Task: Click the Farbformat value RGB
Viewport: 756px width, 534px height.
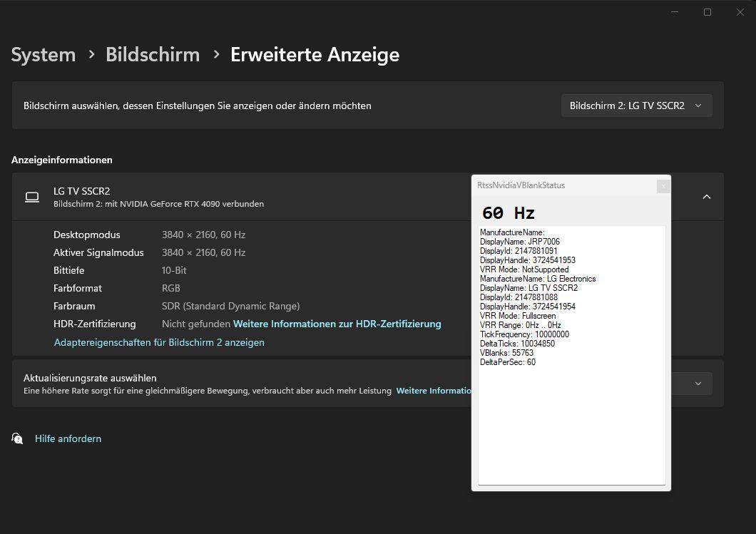Action: 170,288
